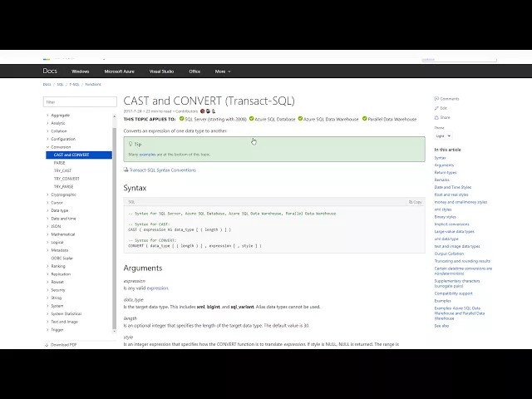The image size is (532, 399).
Task: Open the Office menu item
Action: (x=195, y=71)
